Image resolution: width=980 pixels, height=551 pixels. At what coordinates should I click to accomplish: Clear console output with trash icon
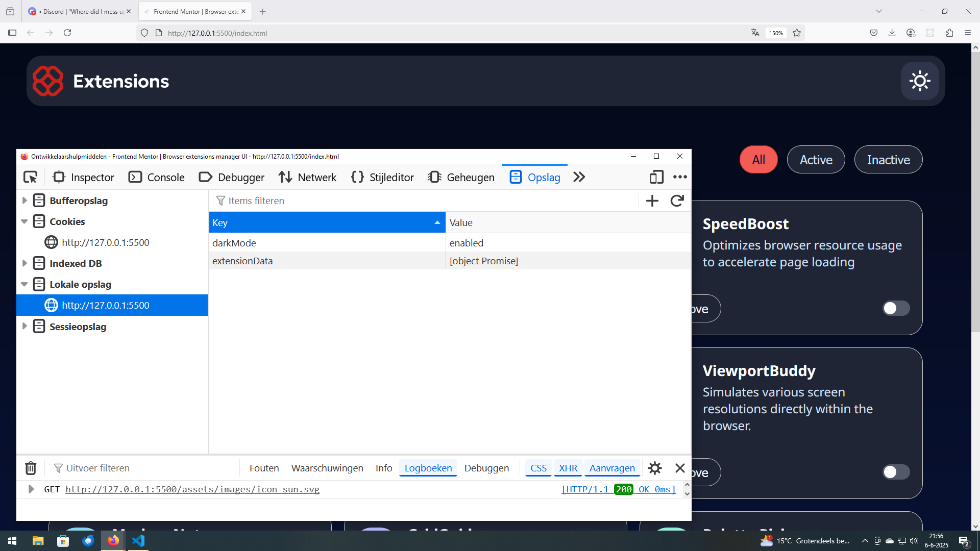pyautogui.click(x=31, y=468)
